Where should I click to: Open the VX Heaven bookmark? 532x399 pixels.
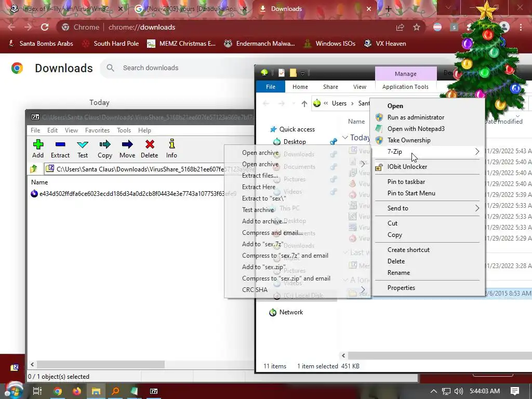[x=385, y=44]
